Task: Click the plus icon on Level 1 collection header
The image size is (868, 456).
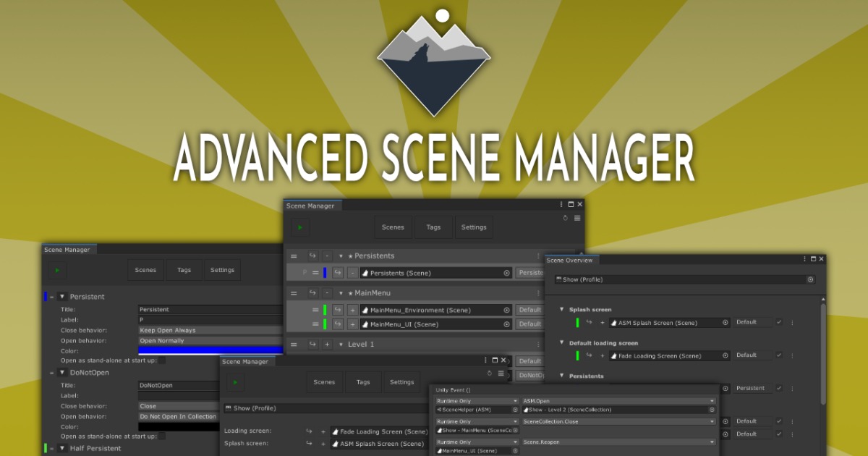Action: click(327, 345)
